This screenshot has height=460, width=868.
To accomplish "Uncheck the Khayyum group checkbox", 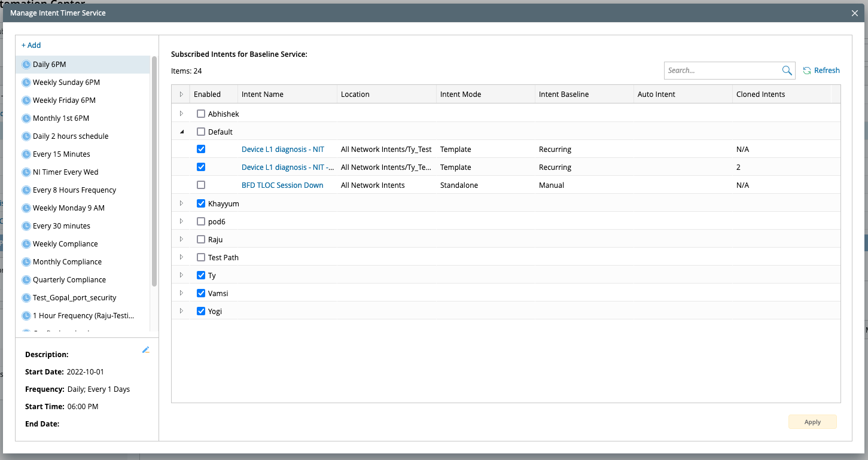I will 201,203.
